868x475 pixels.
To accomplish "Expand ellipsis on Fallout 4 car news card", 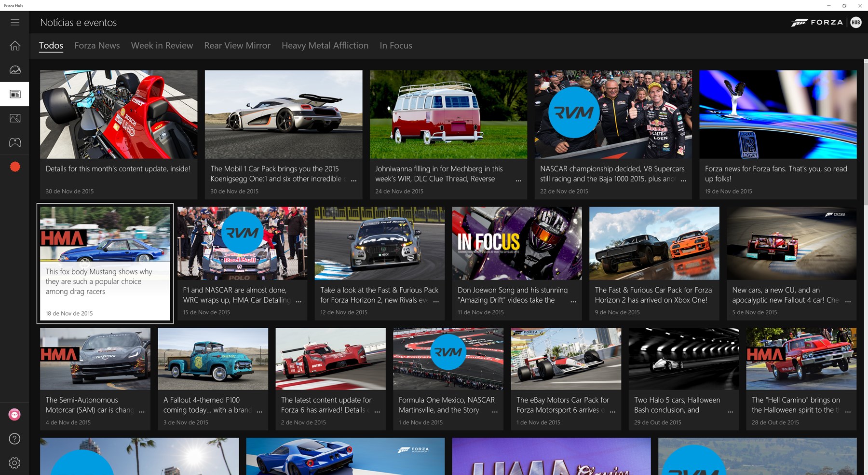I will pos(848,301).
